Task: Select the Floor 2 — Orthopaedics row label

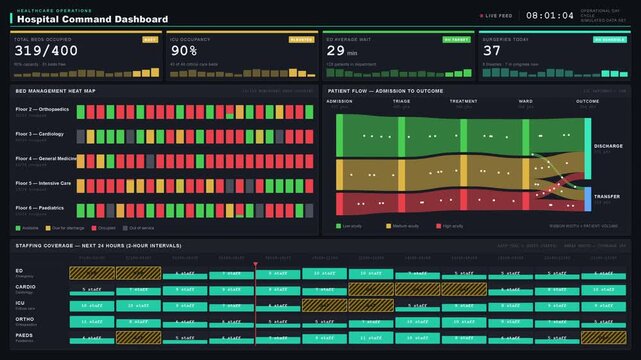Action: tap(42, 110)
